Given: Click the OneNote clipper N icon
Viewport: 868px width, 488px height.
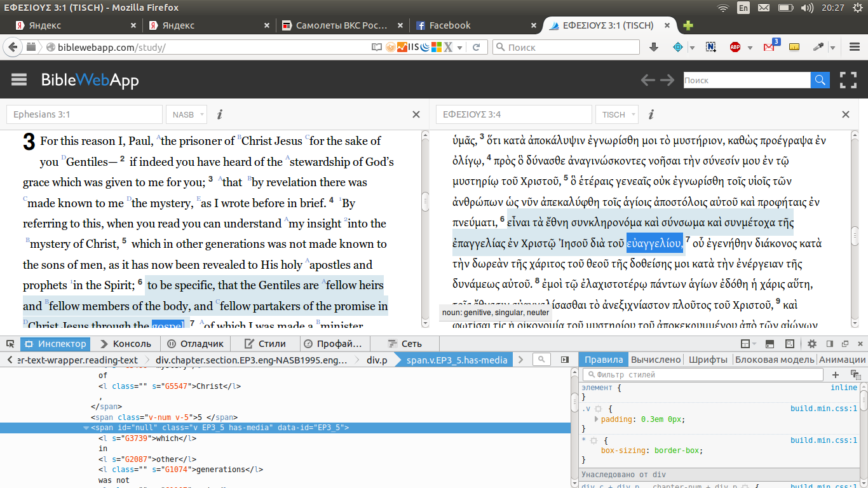Looking at the screenshot, I should (711, 47).
